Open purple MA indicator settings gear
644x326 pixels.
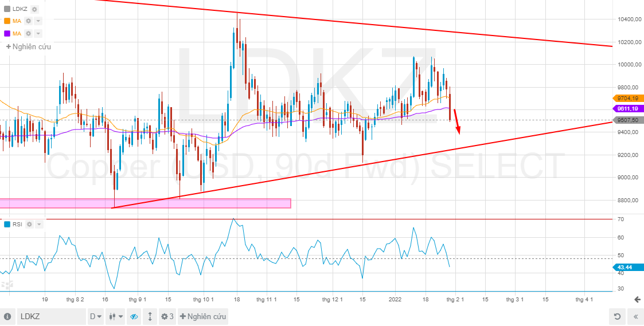28,33
